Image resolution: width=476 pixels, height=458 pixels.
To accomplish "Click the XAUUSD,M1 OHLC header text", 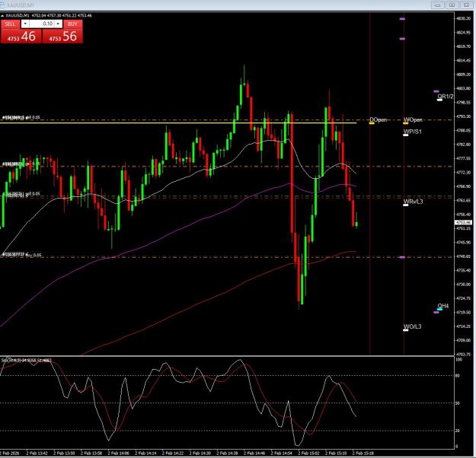I will pos(49,15).
